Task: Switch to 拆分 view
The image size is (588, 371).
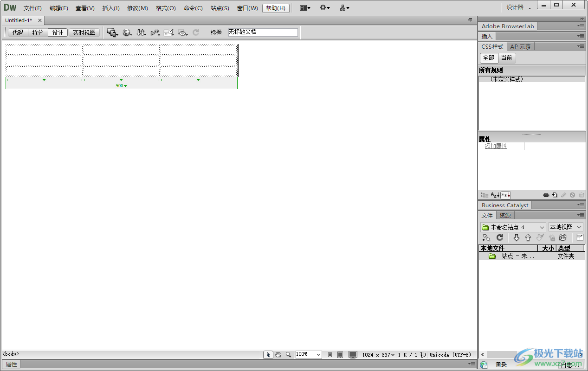Action: pos(38,32)
